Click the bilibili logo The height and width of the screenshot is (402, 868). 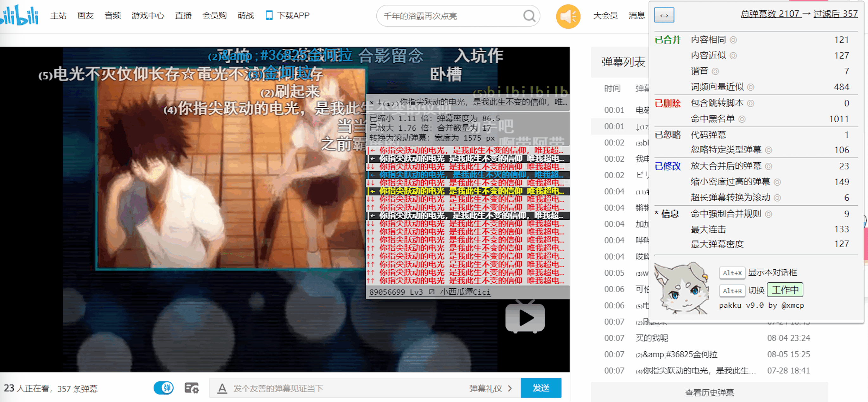coord(19,15)
